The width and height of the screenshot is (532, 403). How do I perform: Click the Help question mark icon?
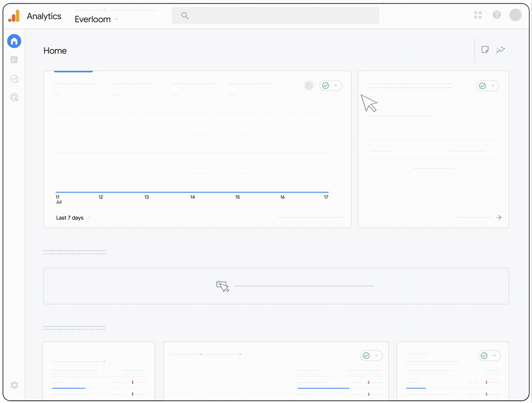click(496, 15)
